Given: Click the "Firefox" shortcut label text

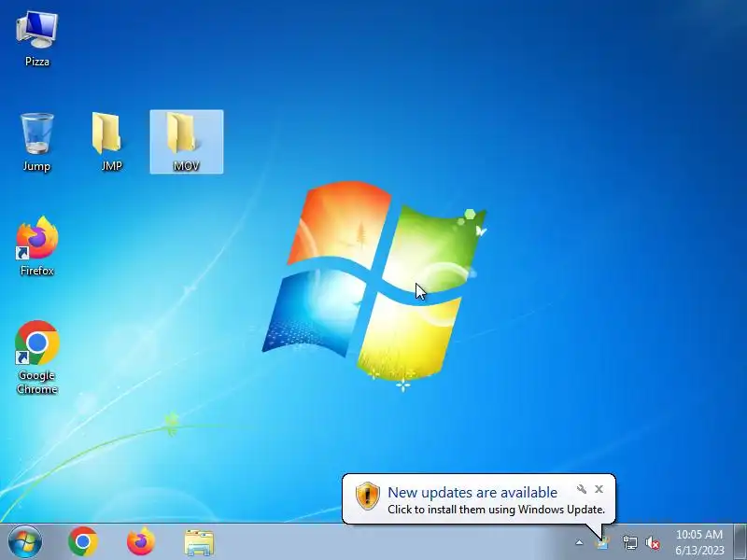Looking at the screenshot, I should pyautogui.click(x=37, y=271).
